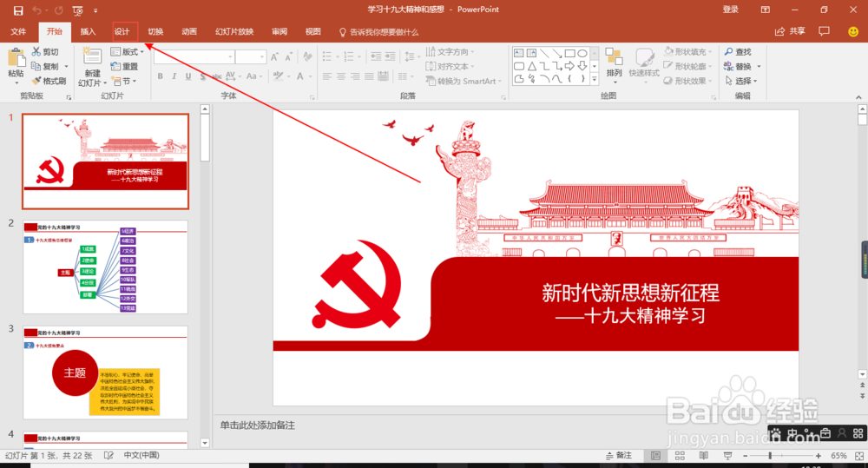
Task: Clear all formatting eraser icon
Action: (308, 56)
